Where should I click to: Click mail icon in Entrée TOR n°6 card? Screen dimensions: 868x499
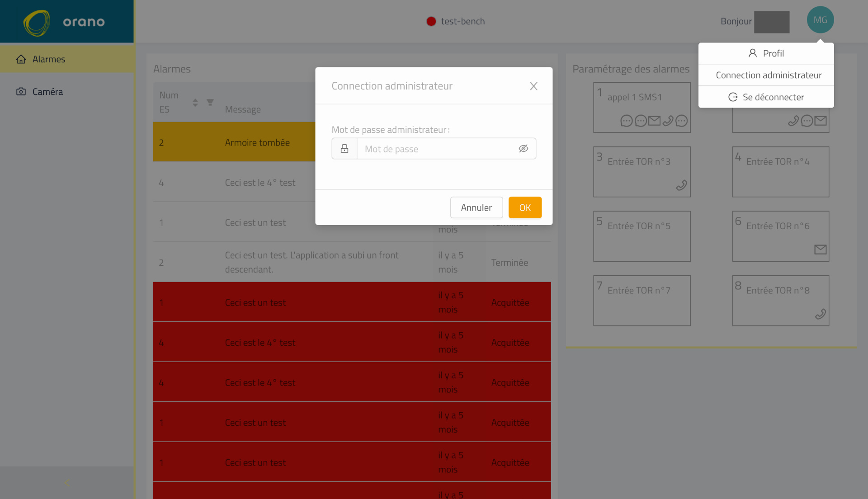point(820,249)
